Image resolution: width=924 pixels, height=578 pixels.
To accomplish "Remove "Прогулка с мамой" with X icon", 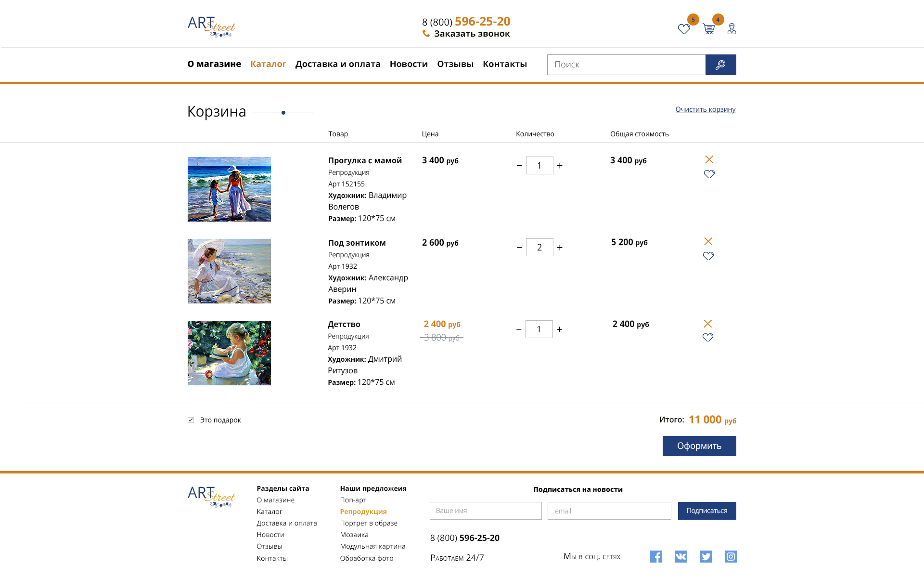I will [709, 159].
